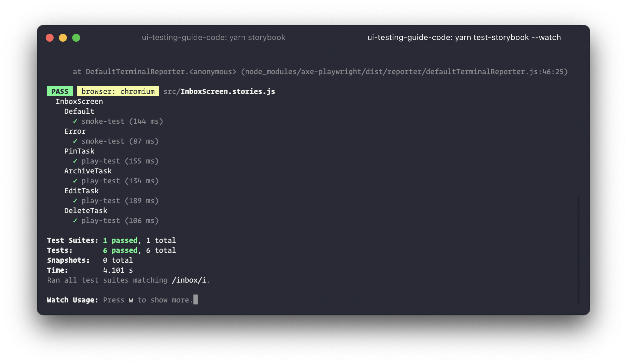Click the /inbox/i filter pattern text
The width and height of the screenshot is (627, 364).
[189, 280]
